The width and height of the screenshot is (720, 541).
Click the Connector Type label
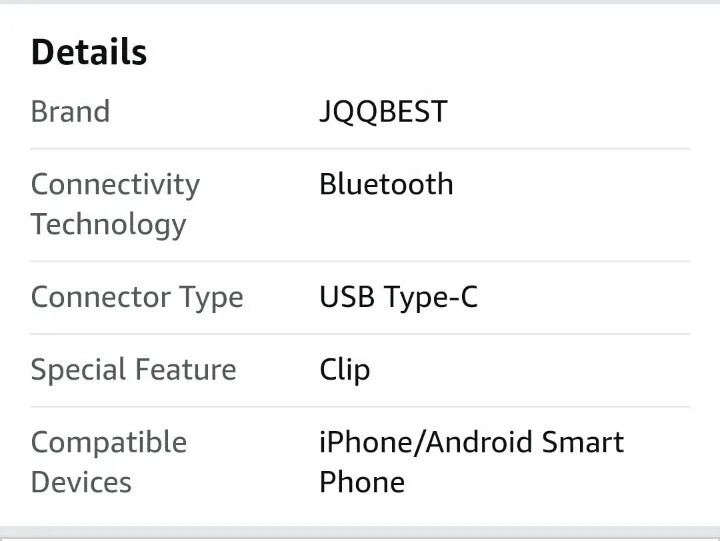click(137, 297)
